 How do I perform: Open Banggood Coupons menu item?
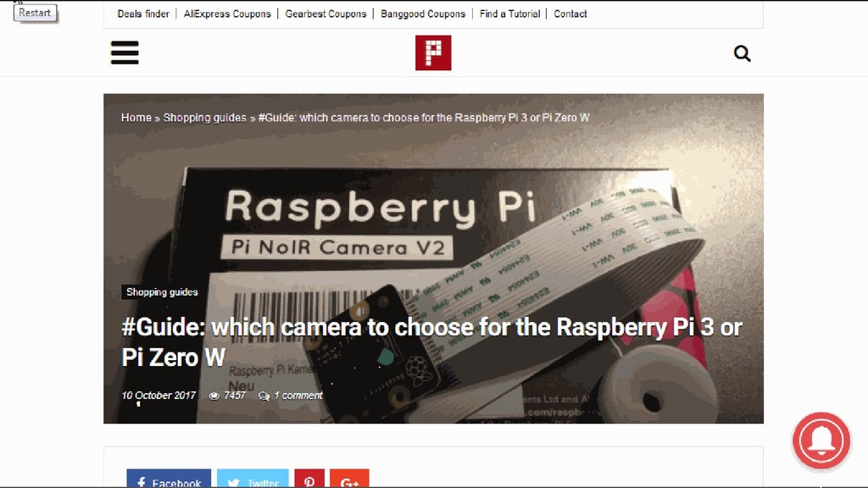click(x=423, y=14)
